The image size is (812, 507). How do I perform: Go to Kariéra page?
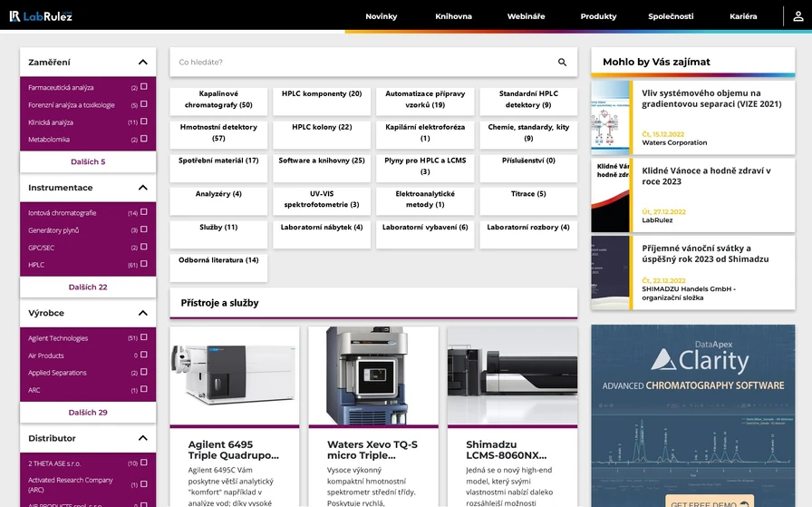coord(743,16)
